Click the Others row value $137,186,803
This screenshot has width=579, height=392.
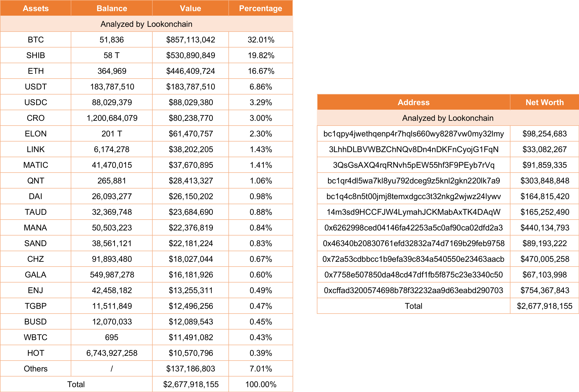point(191,369)
